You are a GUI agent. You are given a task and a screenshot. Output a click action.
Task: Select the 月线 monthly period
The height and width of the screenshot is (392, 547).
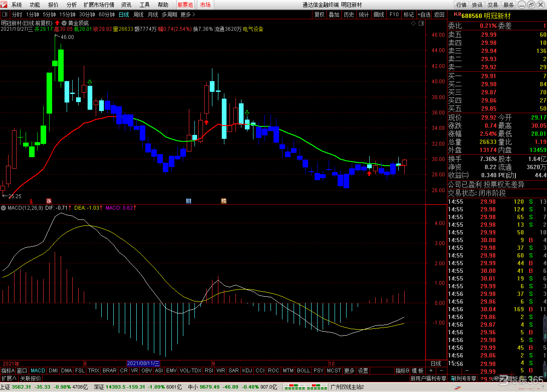click(x=153, y=14)
